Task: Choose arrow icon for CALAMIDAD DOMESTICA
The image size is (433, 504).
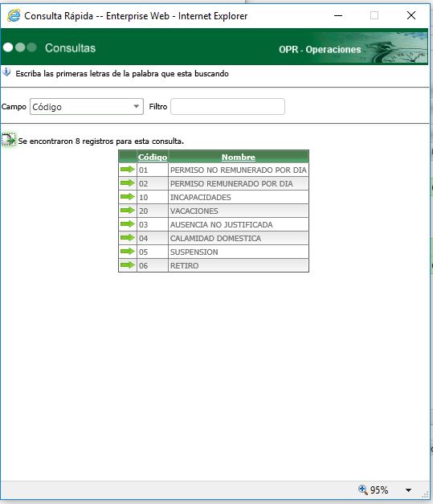Action: click(x=128, y=238)
